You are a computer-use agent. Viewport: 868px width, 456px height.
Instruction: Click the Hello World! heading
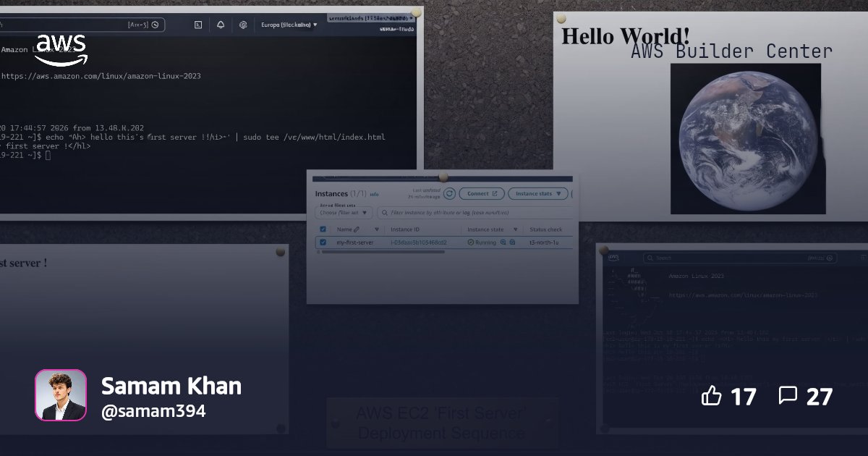pyautogui.click(x=626, y=36)
